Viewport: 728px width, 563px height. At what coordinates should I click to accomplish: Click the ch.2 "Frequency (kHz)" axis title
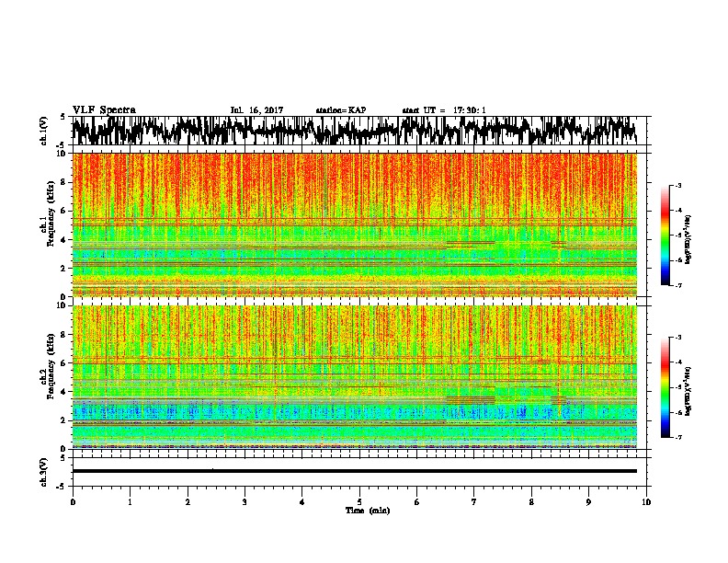coord(51,366)
